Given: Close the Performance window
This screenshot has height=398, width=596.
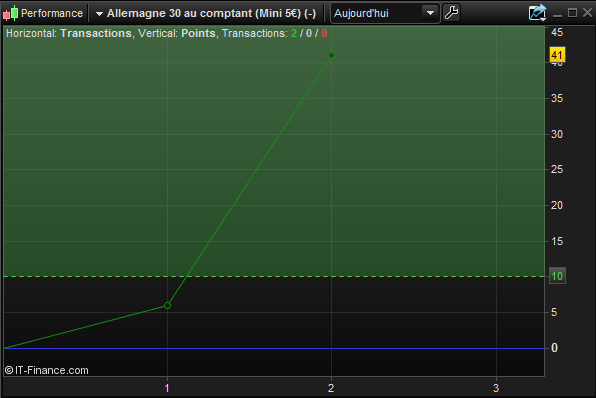Looking at the screenshot, I should [x=587, y=13].
